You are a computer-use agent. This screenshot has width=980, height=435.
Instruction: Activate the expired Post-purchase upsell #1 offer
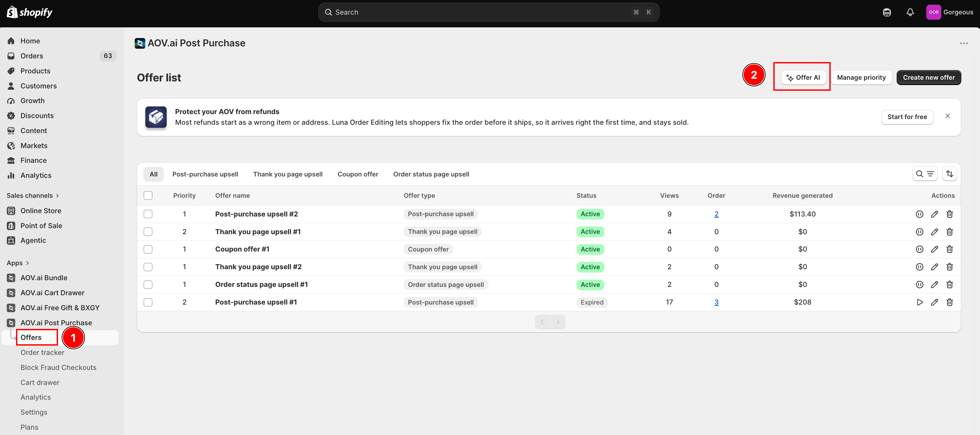pyautogui.click(x=920, y=302)
